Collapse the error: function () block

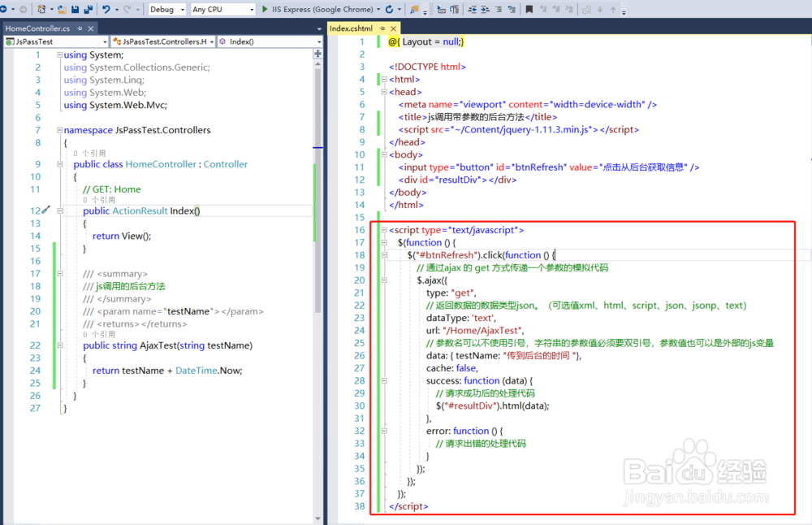[384, 431]
